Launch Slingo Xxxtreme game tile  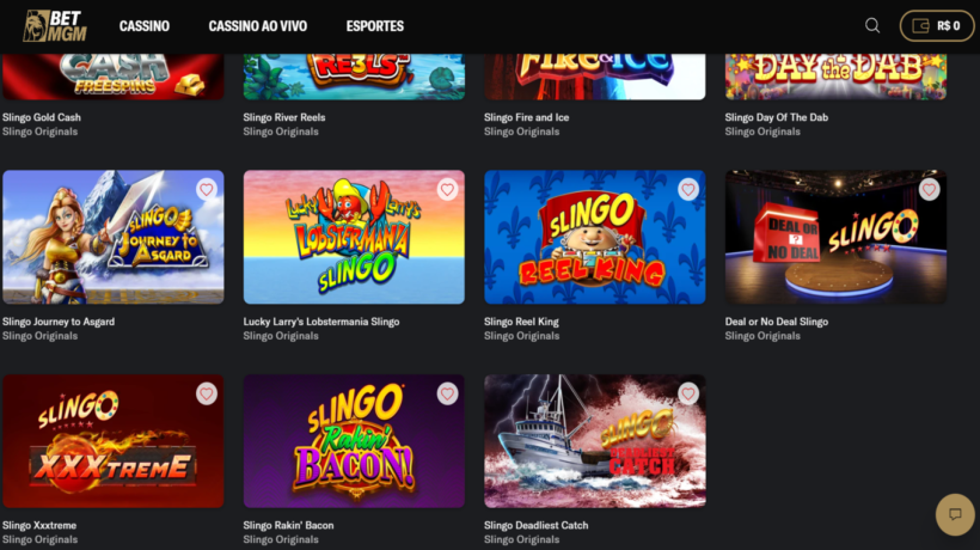(x=113, y=441)
